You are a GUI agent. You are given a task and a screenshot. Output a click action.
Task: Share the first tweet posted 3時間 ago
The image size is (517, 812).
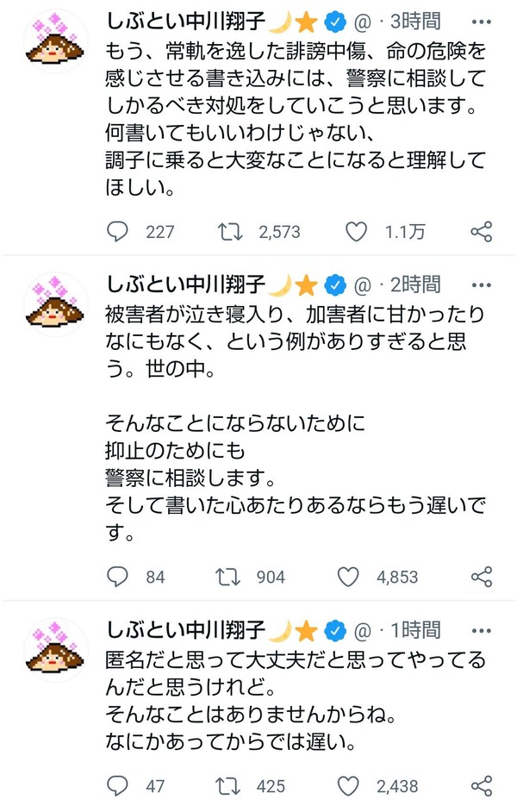coord(482,231)
